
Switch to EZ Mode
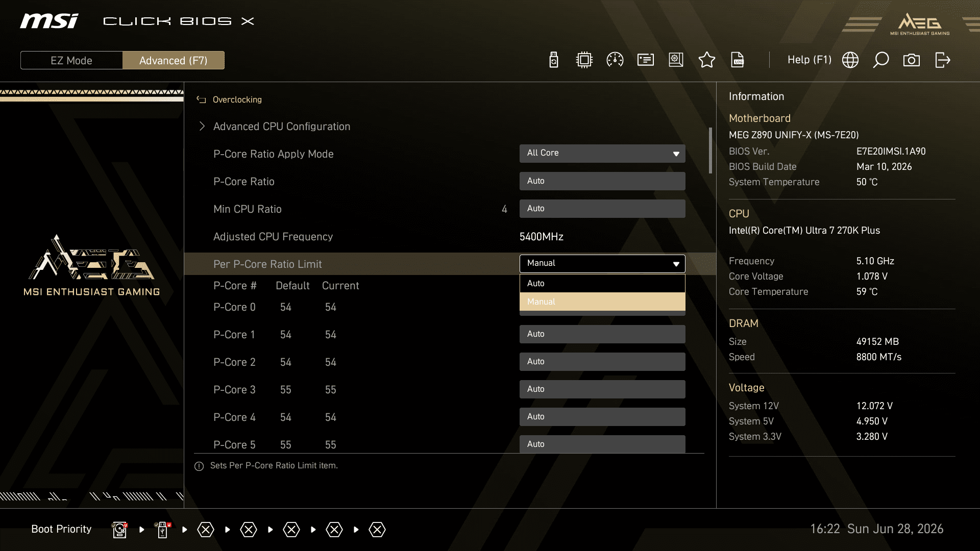(x=71, y=60)
